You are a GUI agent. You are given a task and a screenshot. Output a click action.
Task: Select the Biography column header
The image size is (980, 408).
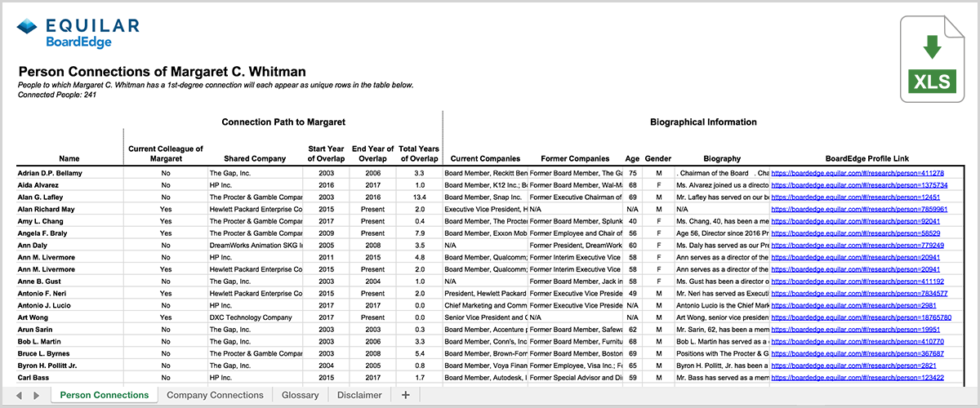(720, 158)
